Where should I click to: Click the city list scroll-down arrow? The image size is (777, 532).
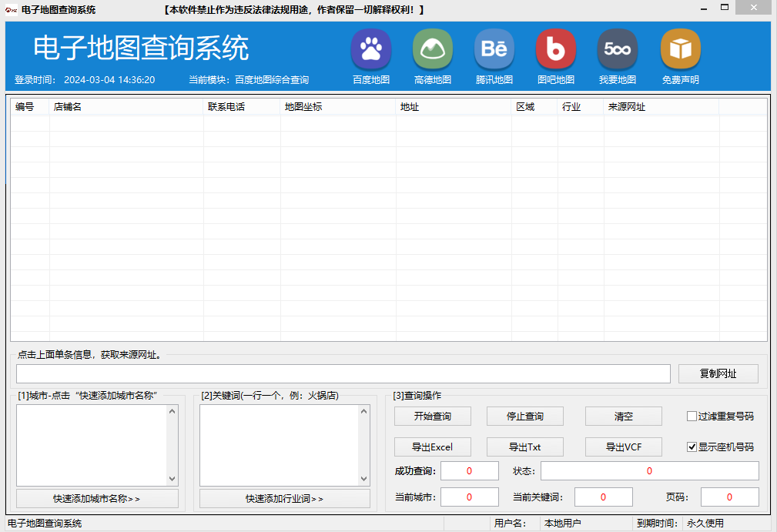pyautogui.click(x=172, y=479)
